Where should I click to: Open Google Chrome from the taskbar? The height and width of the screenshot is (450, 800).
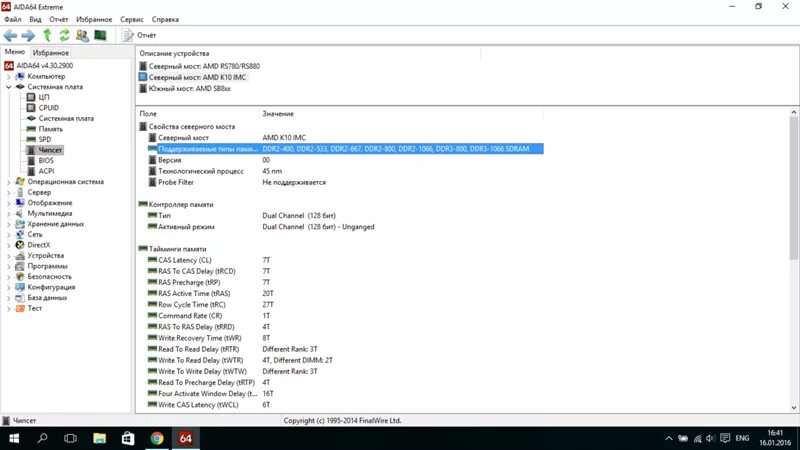pos(157,438)
